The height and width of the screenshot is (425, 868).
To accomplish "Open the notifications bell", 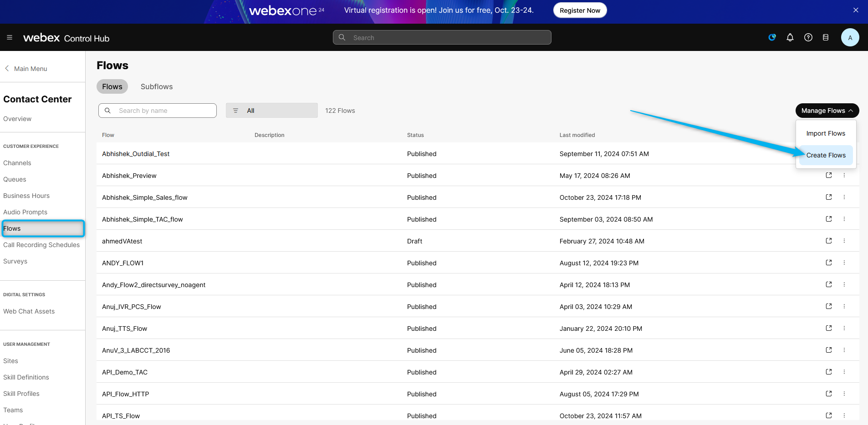I will 790,37.
